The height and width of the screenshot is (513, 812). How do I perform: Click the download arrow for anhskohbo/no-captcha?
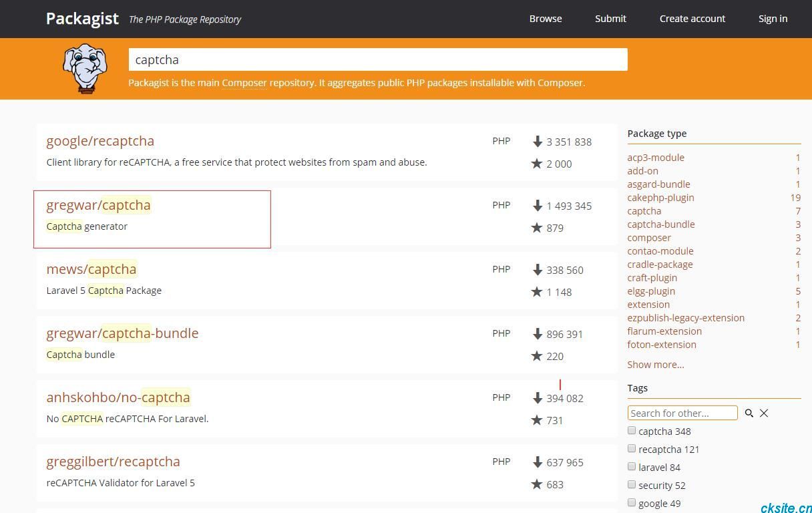pyautogui.click(x=538, y=398)
